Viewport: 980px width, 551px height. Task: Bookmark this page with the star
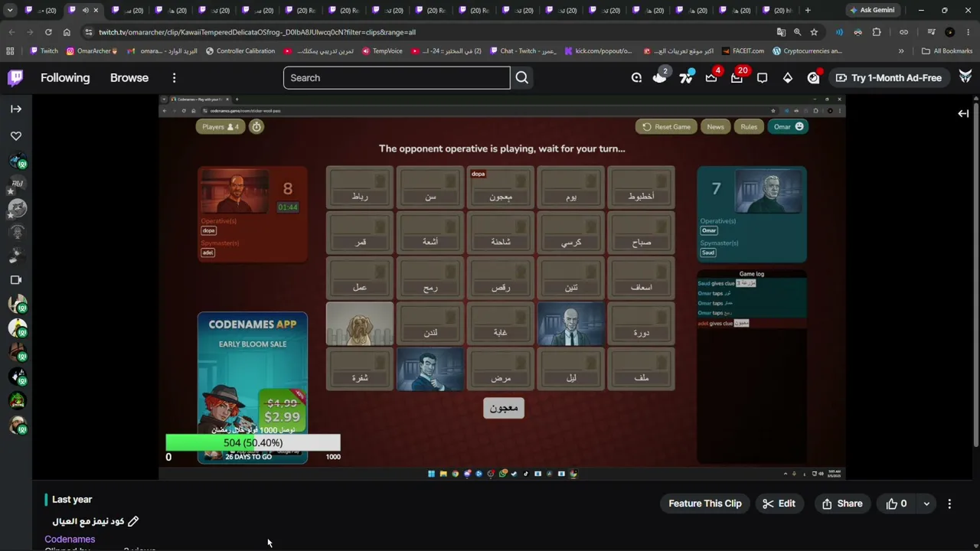(814, 32)
